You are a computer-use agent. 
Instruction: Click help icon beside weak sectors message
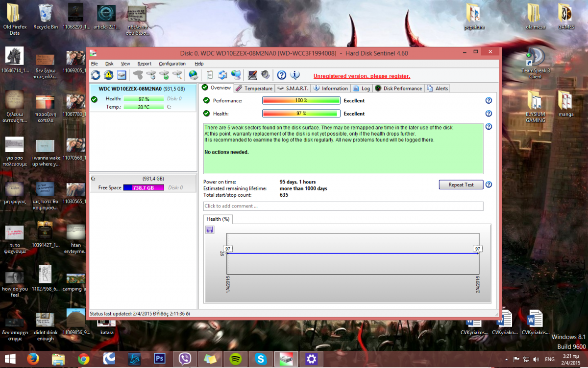coord(489,127)
